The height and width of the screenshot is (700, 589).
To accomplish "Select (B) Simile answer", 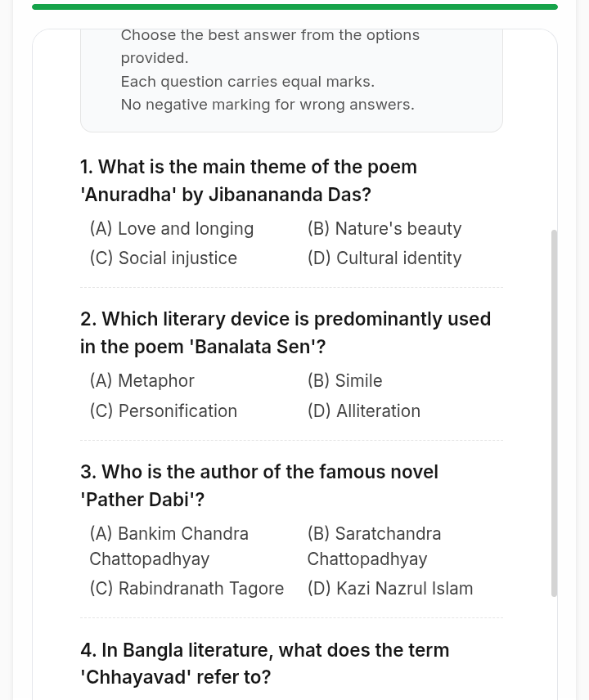I will pyautogui.click(x=344, y=381).
